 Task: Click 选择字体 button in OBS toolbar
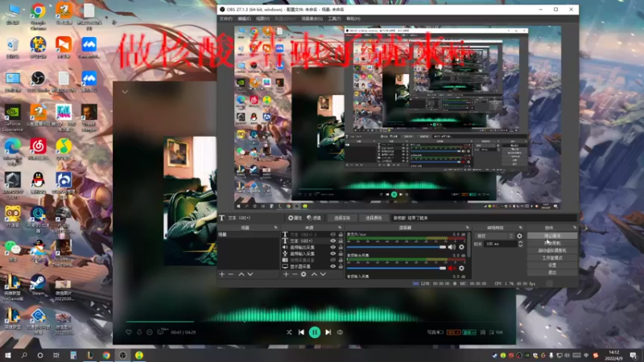click(x=341, y=218)
